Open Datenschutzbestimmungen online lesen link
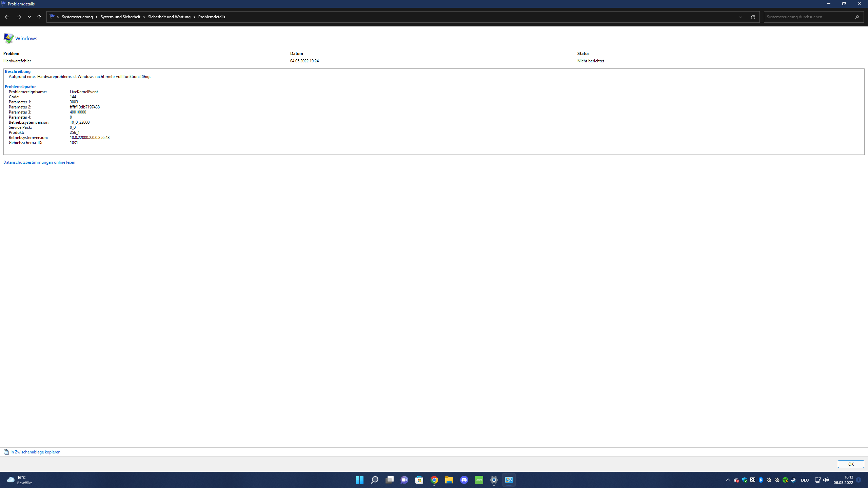 coord(39,162)
